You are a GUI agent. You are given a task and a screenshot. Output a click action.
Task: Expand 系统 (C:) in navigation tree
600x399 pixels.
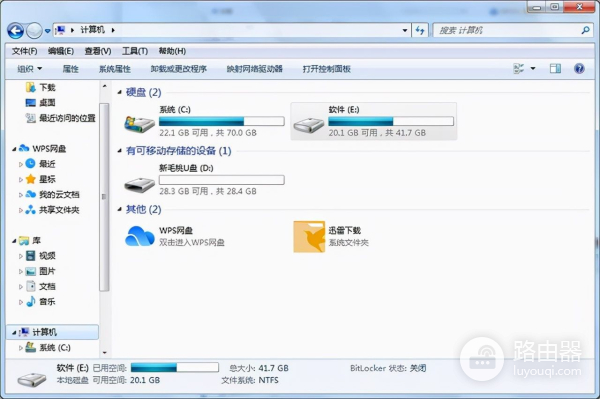click(21, 348)
